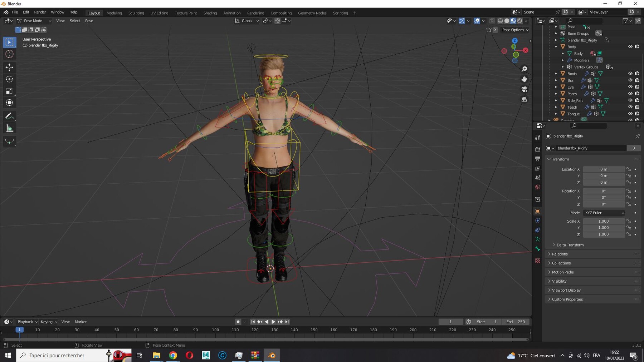Select the Select Box tool
This screenshot has width=644, height=362.
click(x=9, y=42)
